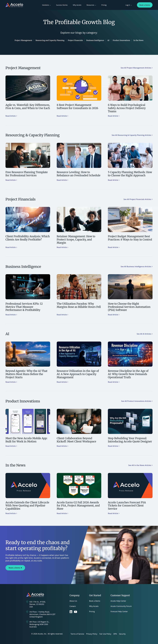This screenshot has width=158, height=644.
Task: Open Terms of Service in footer
Action: pyautogui.click(x=77, y=634)
